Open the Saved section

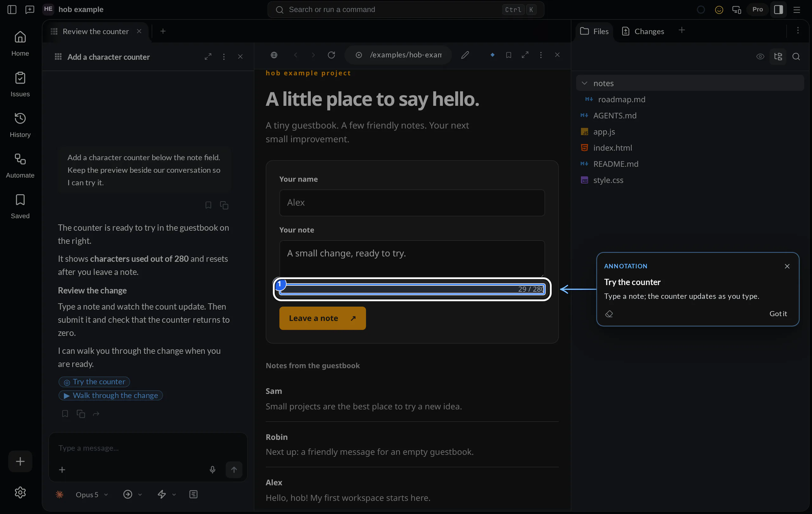[20, 206]
